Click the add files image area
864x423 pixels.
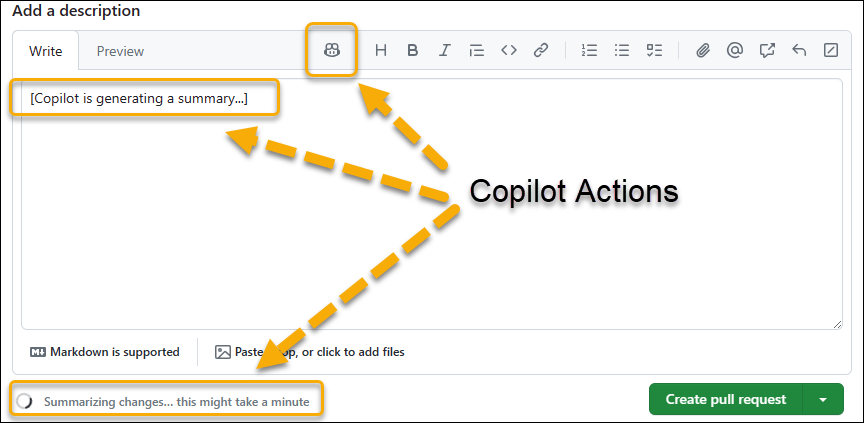310,352
